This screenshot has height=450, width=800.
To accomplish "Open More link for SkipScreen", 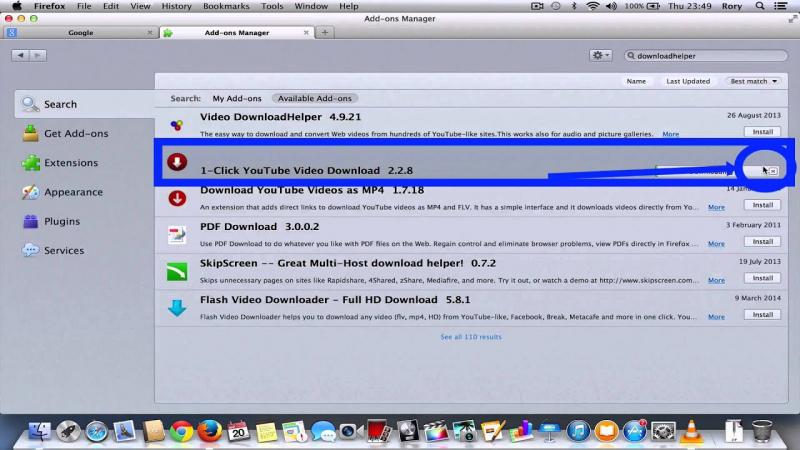I will [x=716, y=280].
